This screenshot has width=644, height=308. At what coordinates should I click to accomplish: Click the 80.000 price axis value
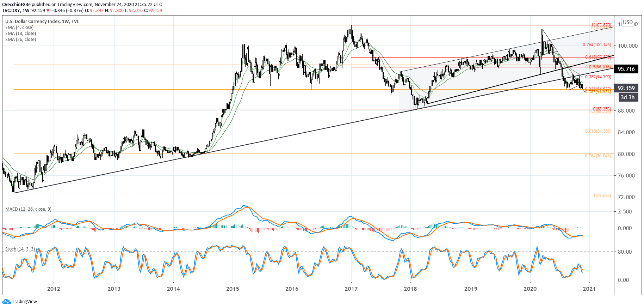pyautogui.click(x=626, y=154)
